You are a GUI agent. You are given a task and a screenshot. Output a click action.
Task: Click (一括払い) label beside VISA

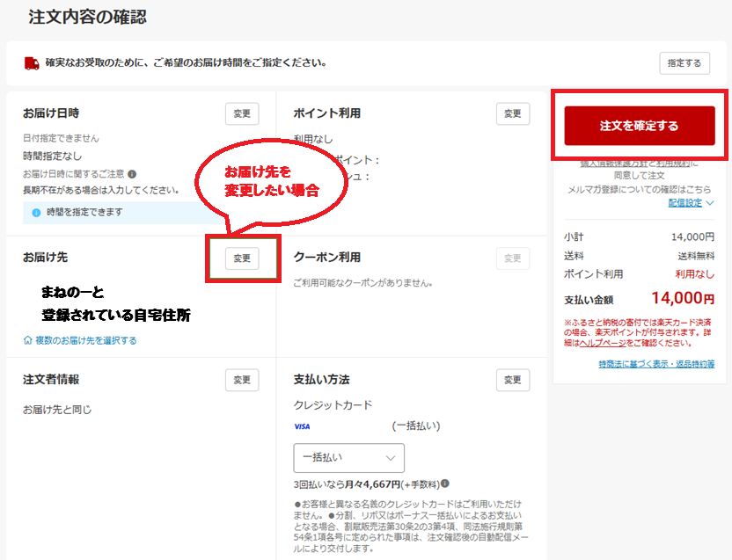tap(416, 425)
